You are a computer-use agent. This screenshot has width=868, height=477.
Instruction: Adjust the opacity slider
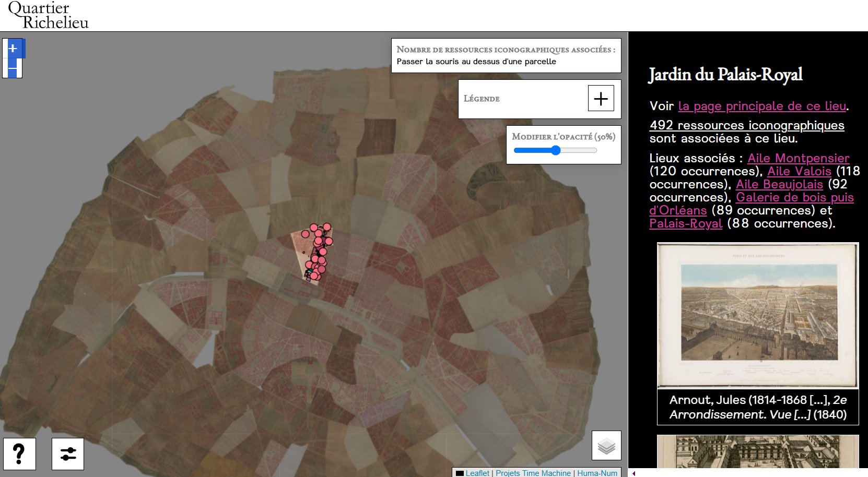(555, 150)
